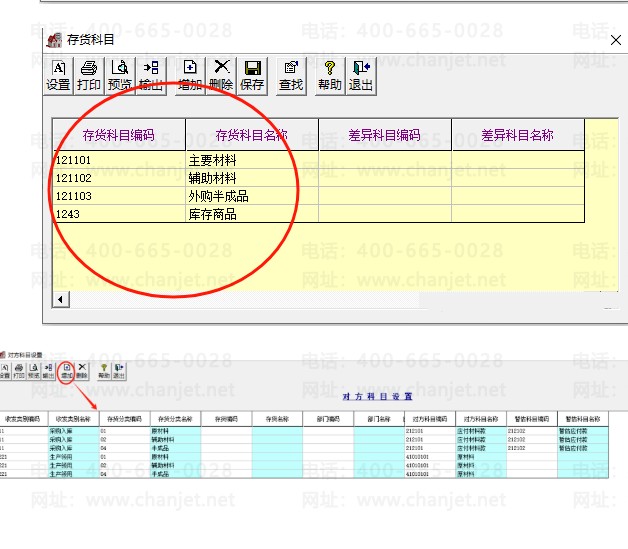Image resolution: width=628 pixels, height=549 pixels.
Task: Click the 对方科目设置 underlined heading
Action: click(x=377, y=396)
